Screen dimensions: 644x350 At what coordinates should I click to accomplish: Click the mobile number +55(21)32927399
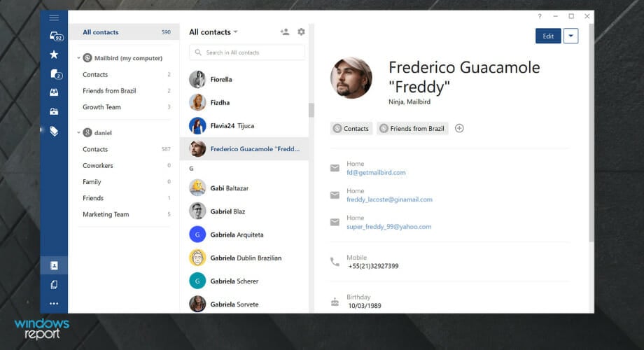373,266
